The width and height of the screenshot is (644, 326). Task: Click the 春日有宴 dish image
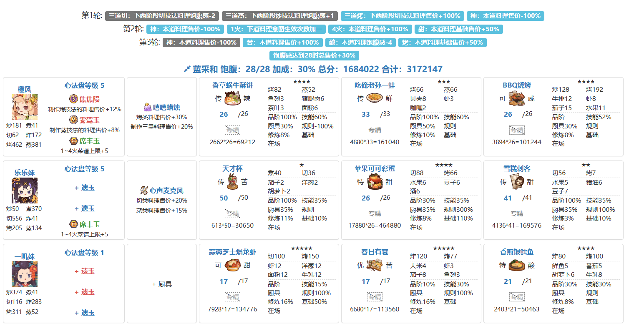(374, 266)
